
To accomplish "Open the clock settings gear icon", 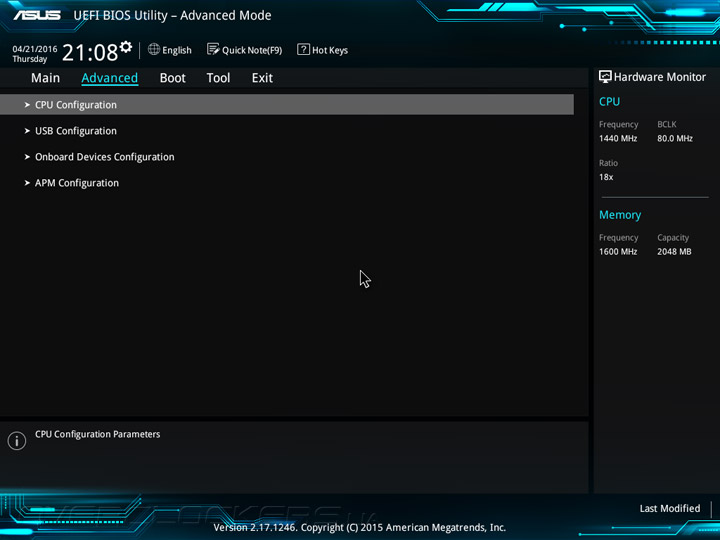I will pyautogui.click(x=126, y=47).
